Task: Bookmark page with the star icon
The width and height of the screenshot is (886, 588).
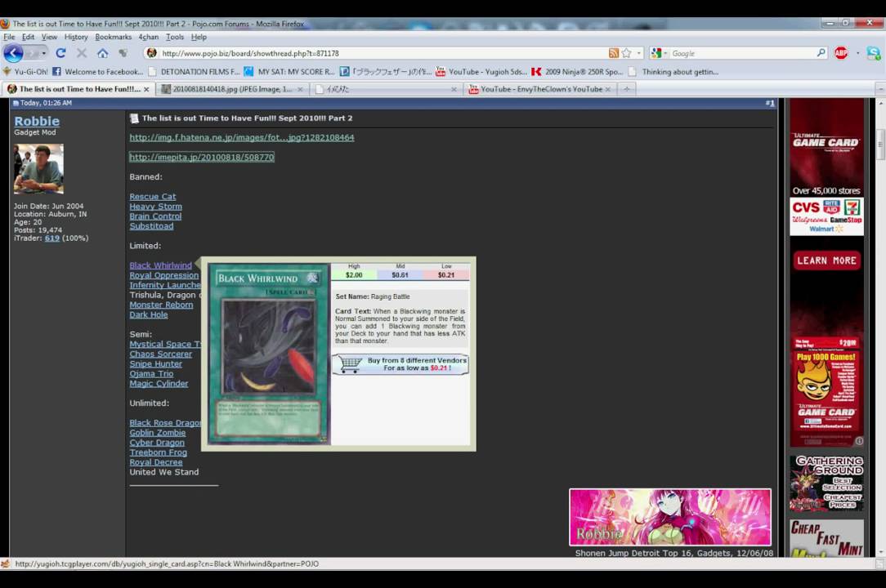Action: 626,53
